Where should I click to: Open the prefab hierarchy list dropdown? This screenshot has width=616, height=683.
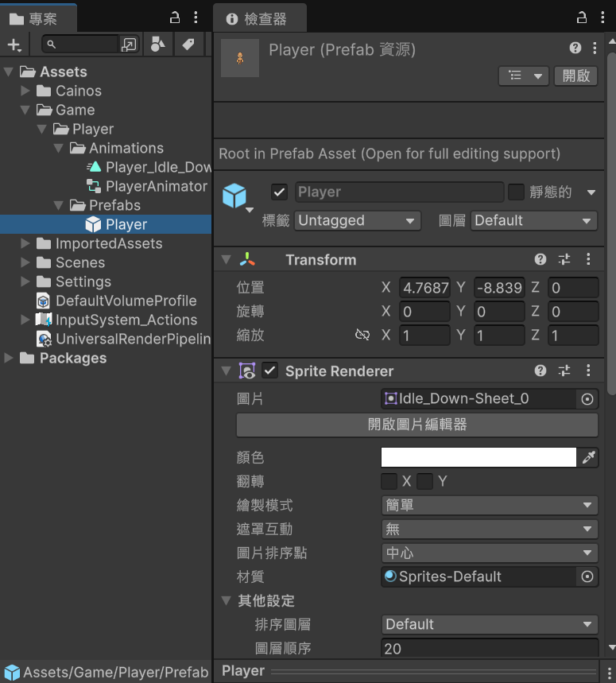pyautogui.click(x=524, y=76)
